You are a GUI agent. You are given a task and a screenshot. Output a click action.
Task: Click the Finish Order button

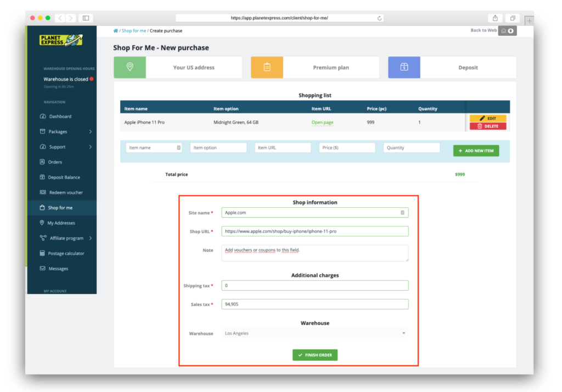314,355
